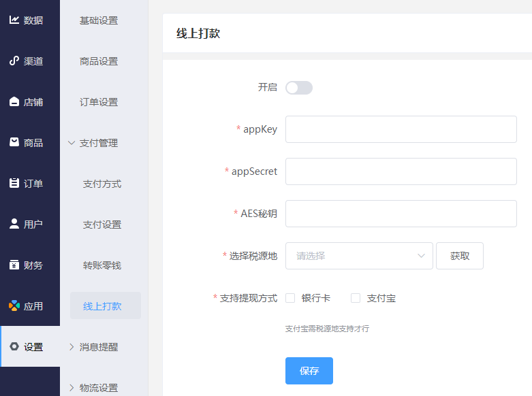Check the 银行卡 checkbox

290,298
